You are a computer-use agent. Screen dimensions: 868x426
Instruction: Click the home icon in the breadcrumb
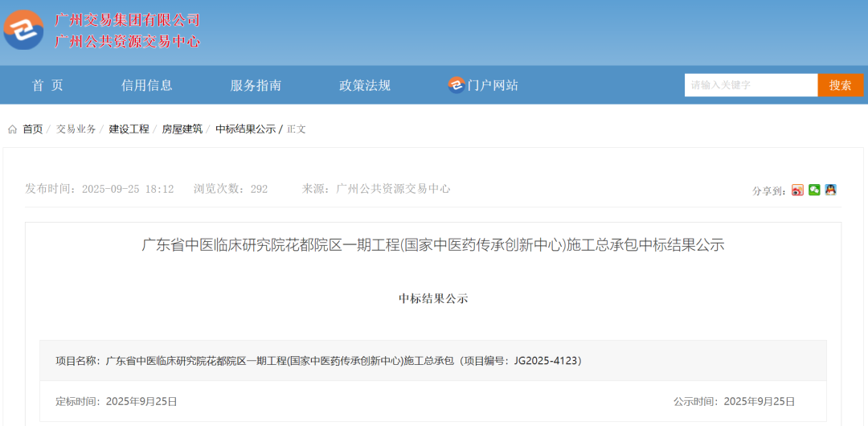pos(12,129)
